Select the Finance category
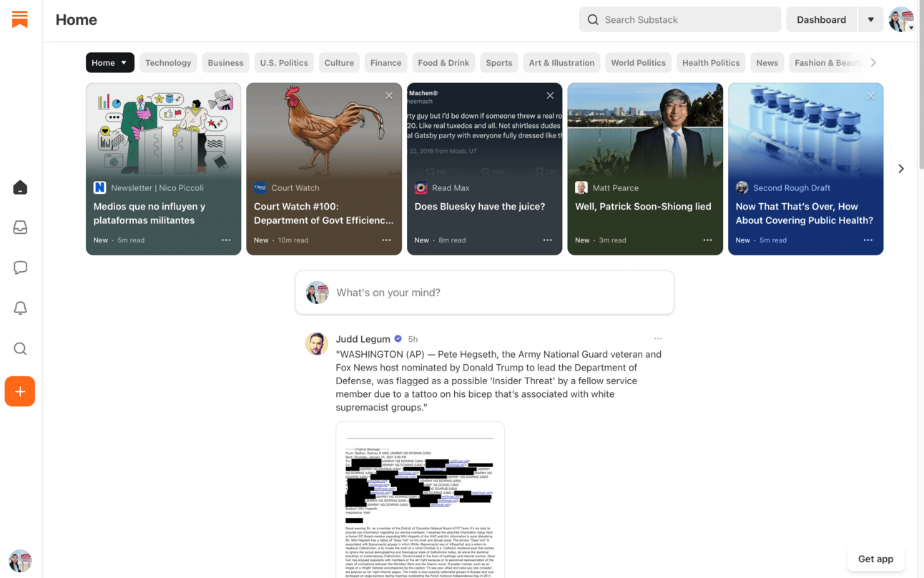Screen dimensions: 924x578 pyautogui.click(x=385, y=63)
